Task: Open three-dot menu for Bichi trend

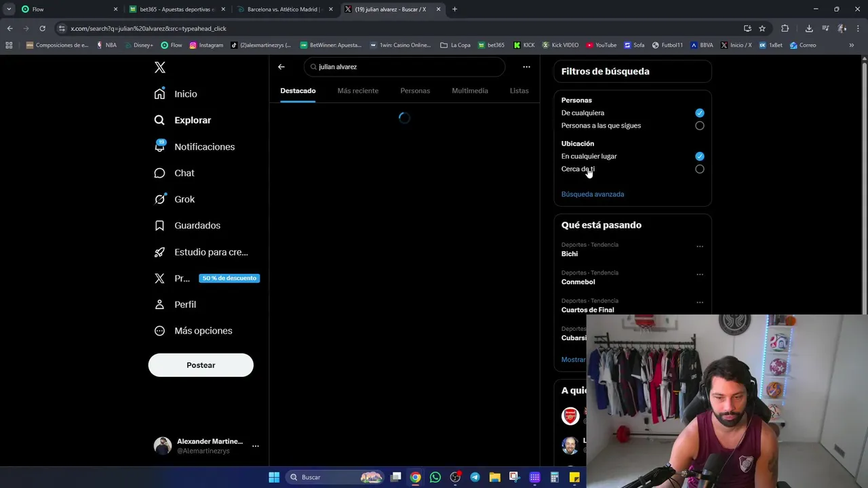Action: point(700,247)
